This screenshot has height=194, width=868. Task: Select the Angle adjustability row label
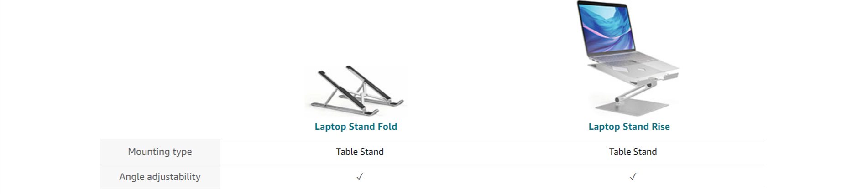pyautogui.click(x=160, y=177)
